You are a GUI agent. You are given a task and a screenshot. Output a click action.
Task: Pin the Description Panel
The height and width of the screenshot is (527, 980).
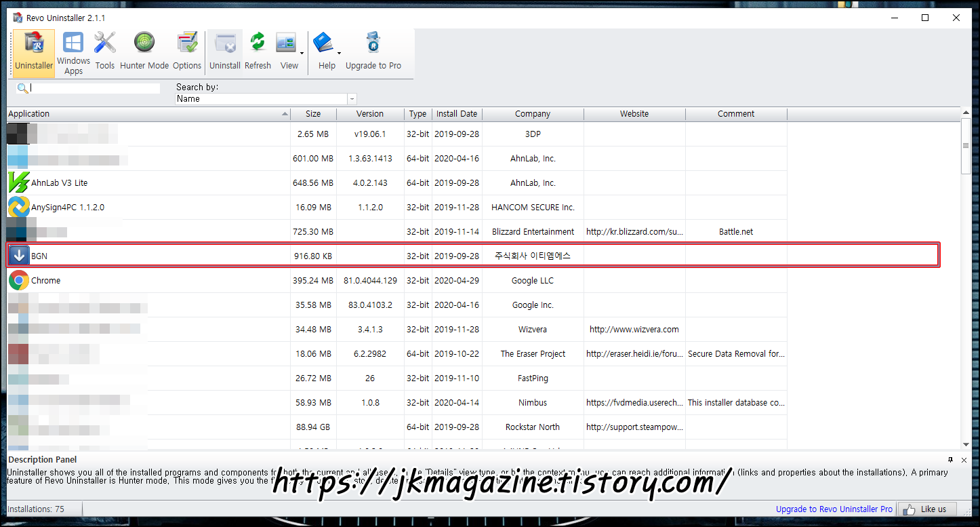950,459
